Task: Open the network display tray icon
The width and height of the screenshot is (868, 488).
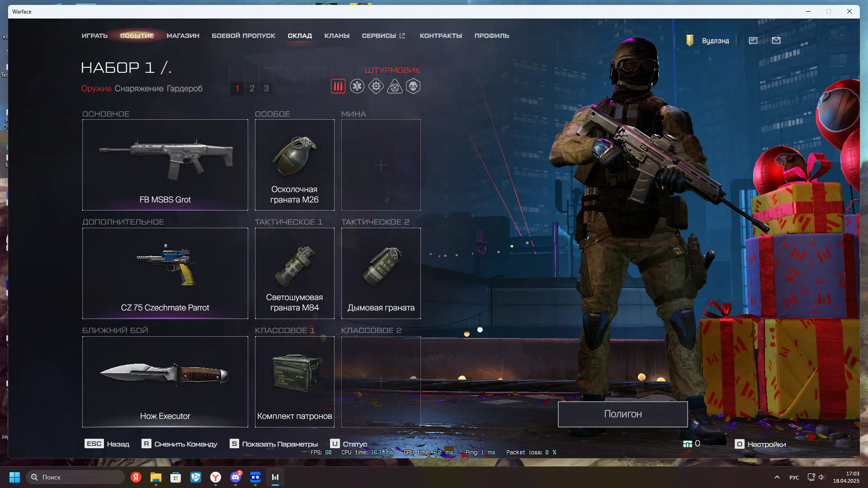Action: [811, 477]
